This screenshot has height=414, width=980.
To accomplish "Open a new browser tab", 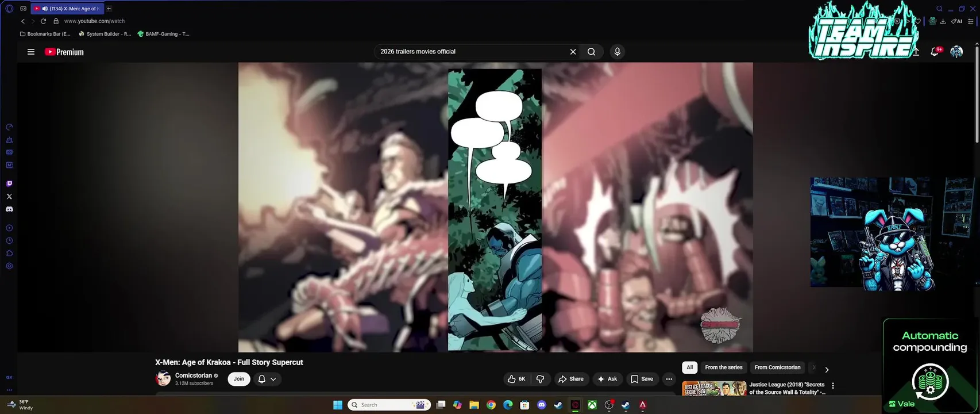I will click(109, 9).
